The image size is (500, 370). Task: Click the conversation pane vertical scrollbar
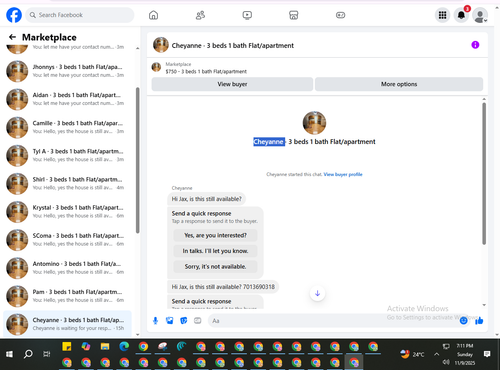click(484, 173)
